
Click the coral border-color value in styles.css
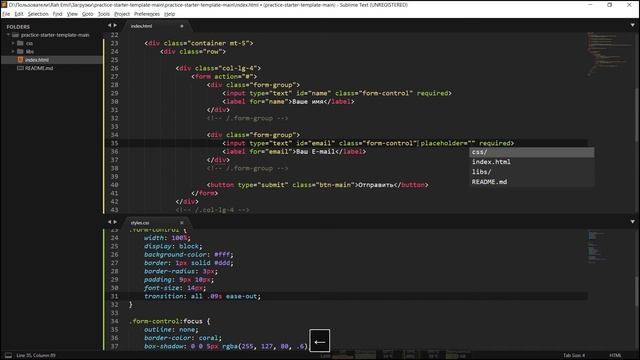pos(208,338)
